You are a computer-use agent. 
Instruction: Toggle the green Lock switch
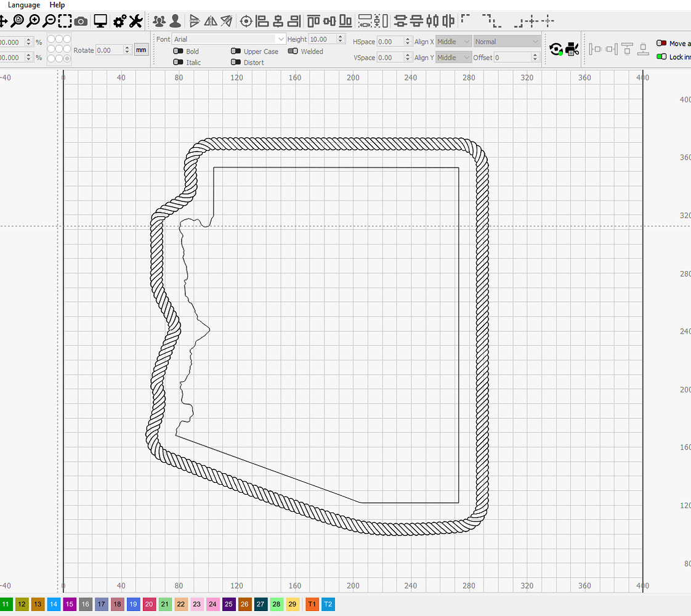[x=661, y=57]
